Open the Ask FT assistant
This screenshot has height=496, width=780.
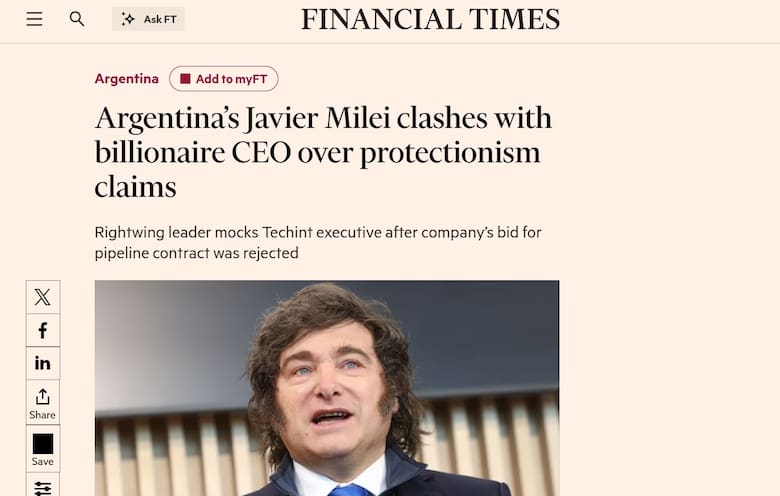tap(148, 19)
